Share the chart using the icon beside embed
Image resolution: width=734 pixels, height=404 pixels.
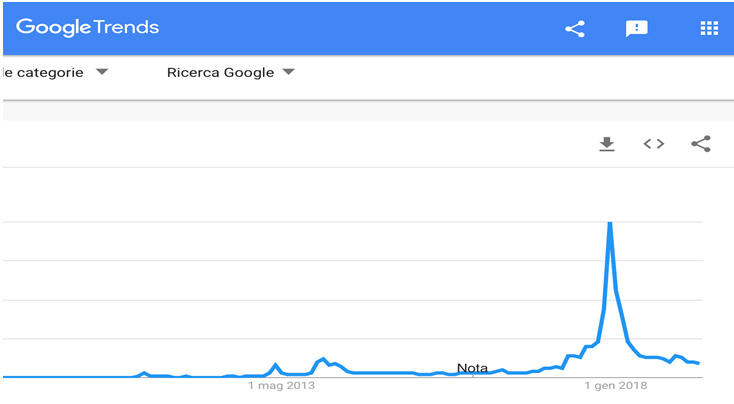point(701,144)
